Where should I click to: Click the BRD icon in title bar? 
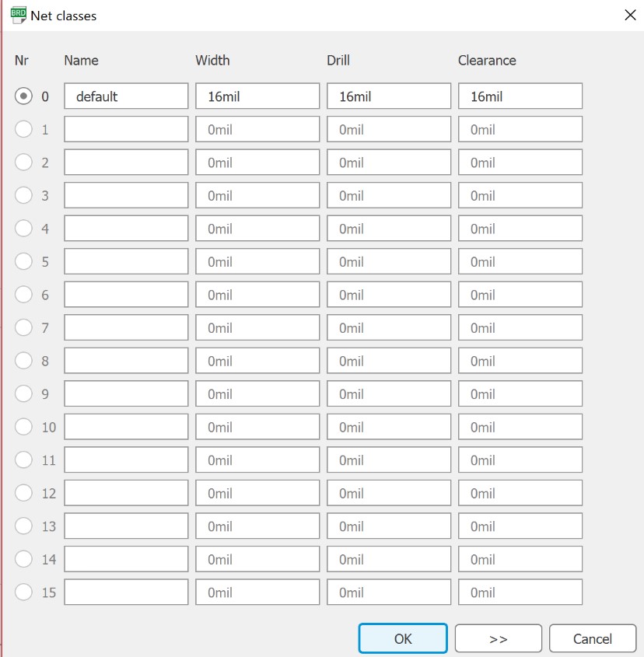tap(18, 15)
